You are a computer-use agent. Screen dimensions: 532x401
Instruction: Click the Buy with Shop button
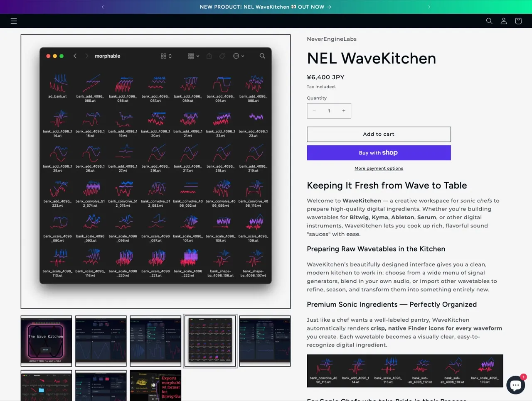click(379, 153)
